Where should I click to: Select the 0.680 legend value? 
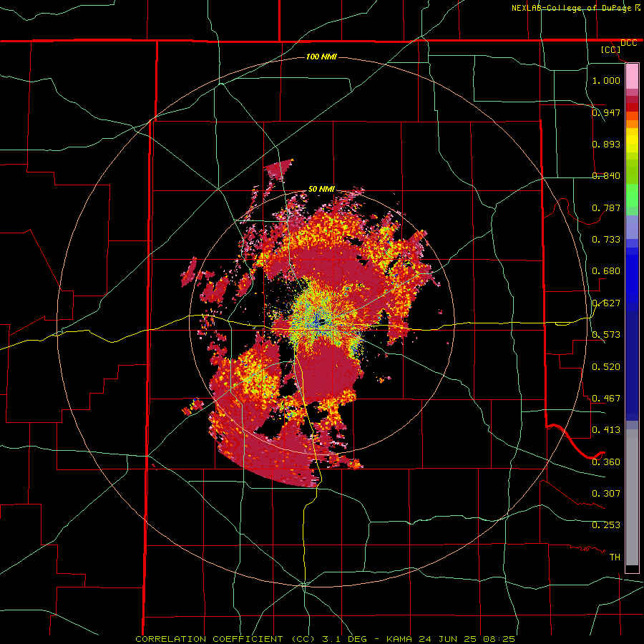(x=606, y=270)
